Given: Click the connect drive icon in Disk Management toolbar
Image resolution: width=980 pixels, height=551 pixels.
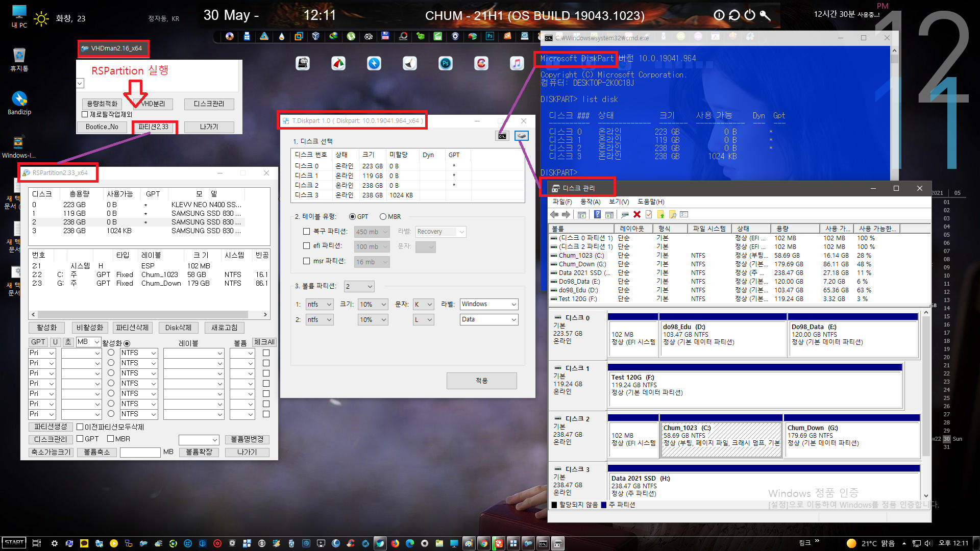Looking at the screenshot, I should tap(625, 214).
